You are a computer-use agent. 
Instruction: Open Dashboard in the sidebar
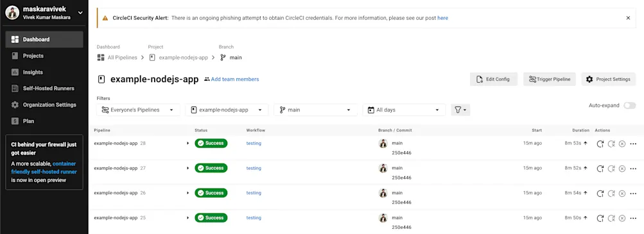(44, 39)
